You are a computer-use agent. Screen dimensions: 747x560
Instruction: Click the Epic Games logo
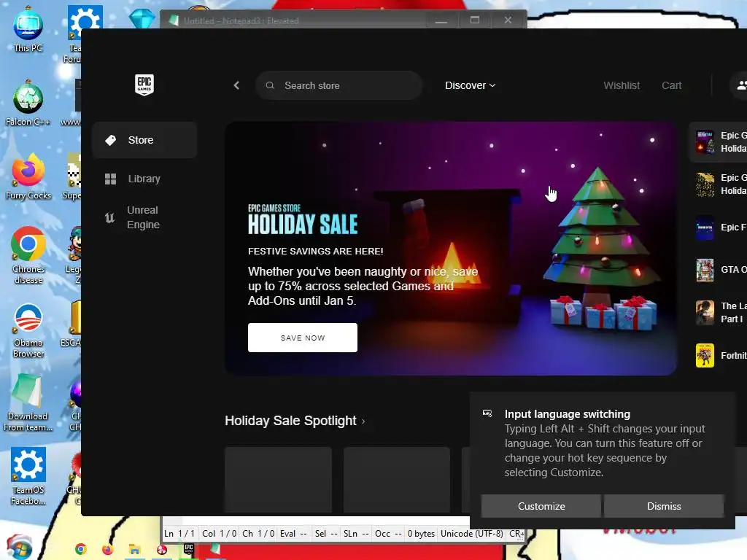pyautogui.click(x=144, y=85)
